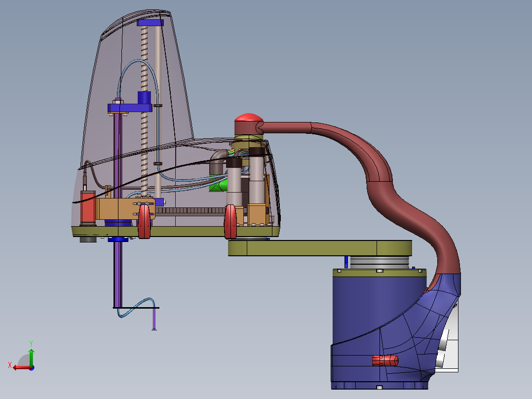The height and width of the screenshot is (399, 532).
Task: Pick the toothed timing belt in the arm
Action: pos(190,210)
